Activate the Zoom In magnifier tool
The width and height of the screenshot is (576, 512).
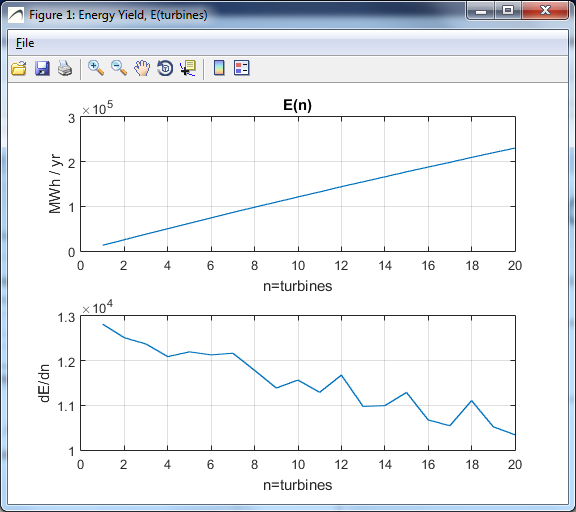click(96, 68)
